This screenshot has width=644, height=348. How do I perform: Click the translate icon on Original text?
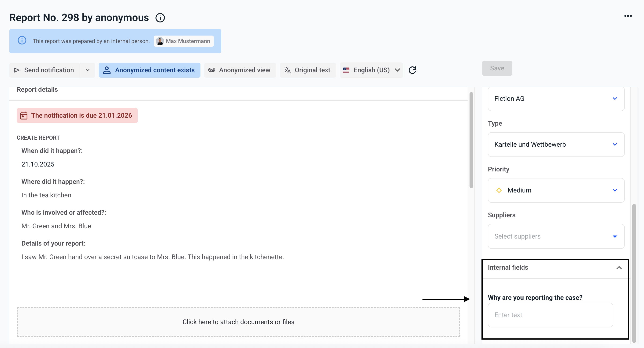coord(287,70)
